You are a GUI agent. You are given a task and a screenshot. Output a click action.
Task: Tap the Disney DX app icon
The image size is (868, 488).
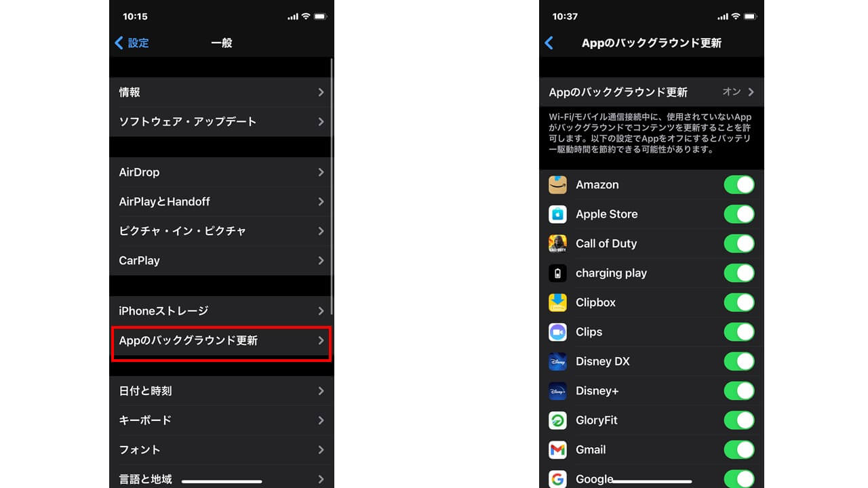(x=557, y=362)
